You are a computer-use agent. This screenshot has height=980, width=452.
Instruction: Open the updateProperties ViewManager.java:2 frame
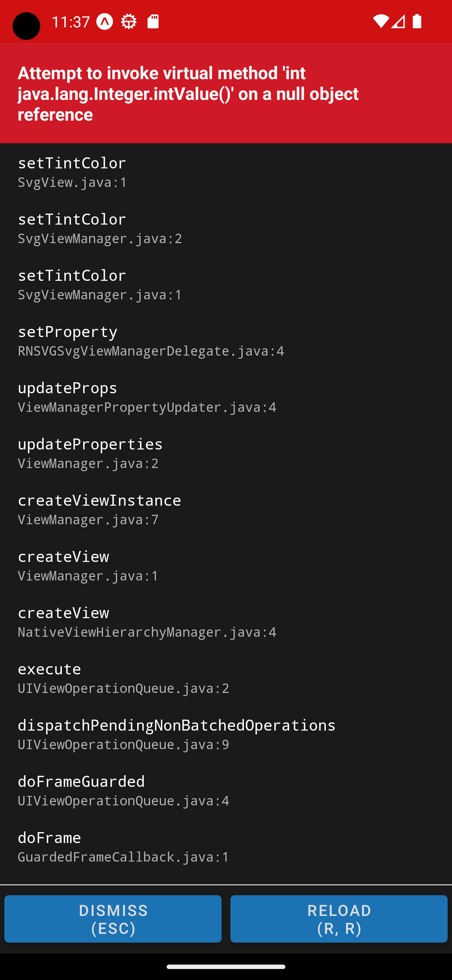coord(226,453)
